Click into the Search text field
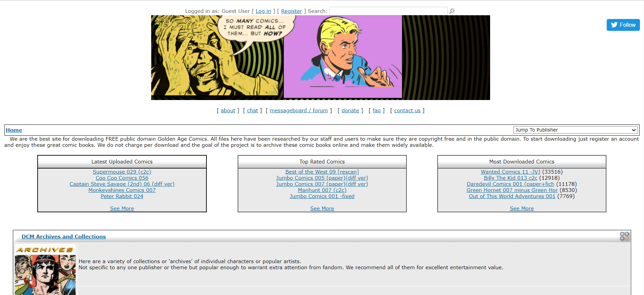Screen dimensions: 644x295 click(x=388, y=11)
